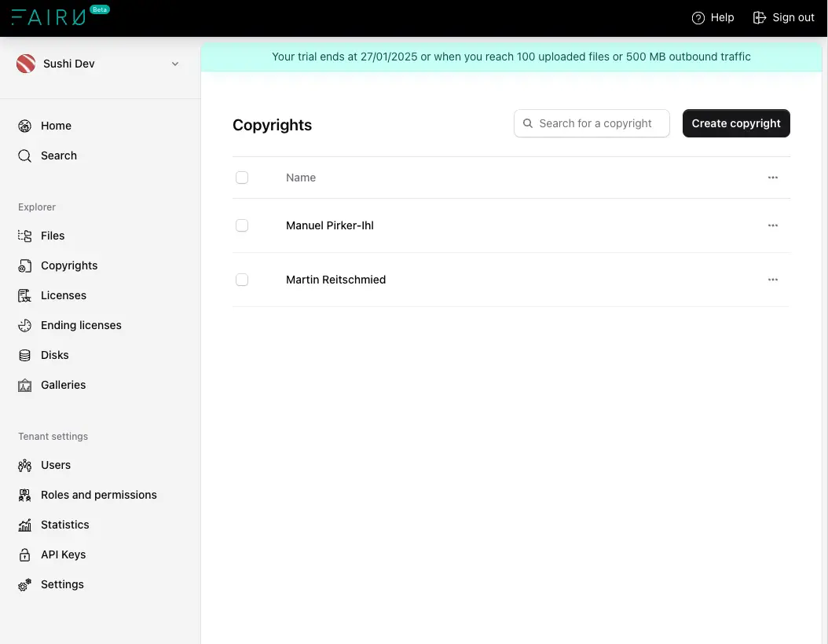View Ending licenses

click(x=80, y=325)
